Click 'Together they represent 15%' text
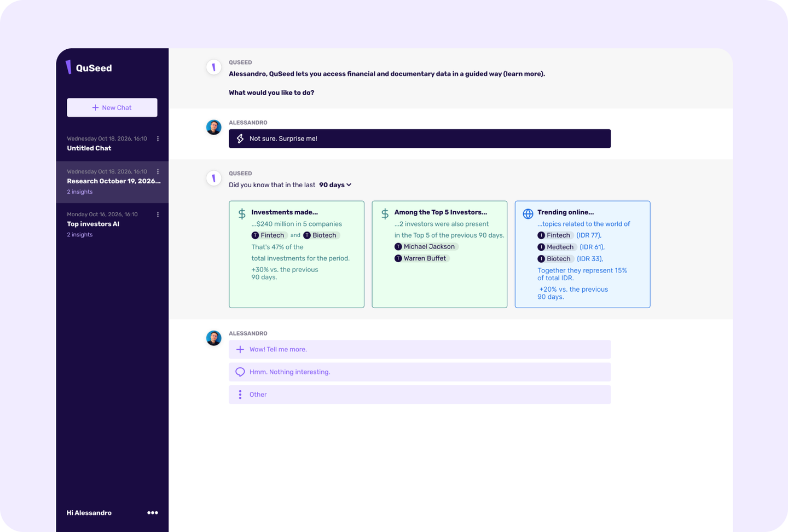This screenshot has width=788, height=532. tap(582, 270)
